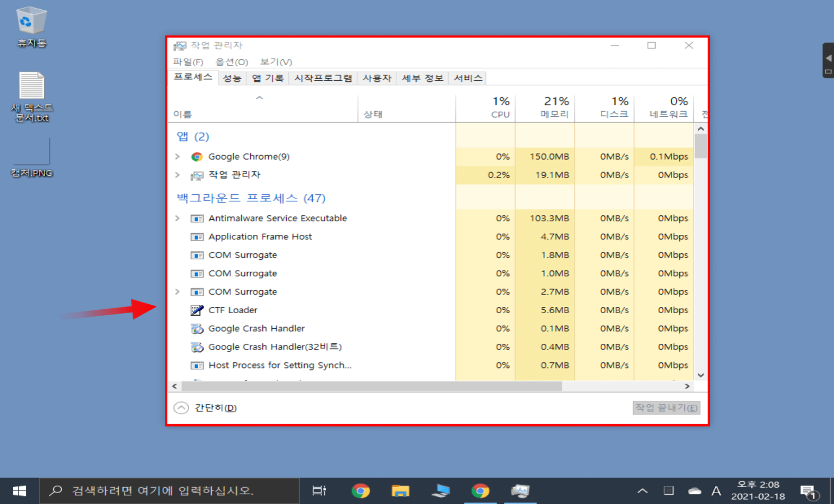This screenshot has height=504, width=834.
Task: Click the Task Manager icon in the taskbar
Action: [520, 491]
